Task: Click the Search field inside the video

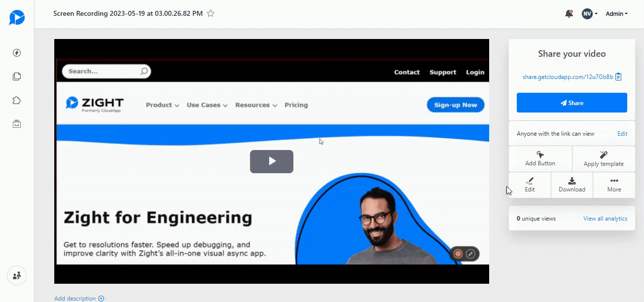Action: 106,71
